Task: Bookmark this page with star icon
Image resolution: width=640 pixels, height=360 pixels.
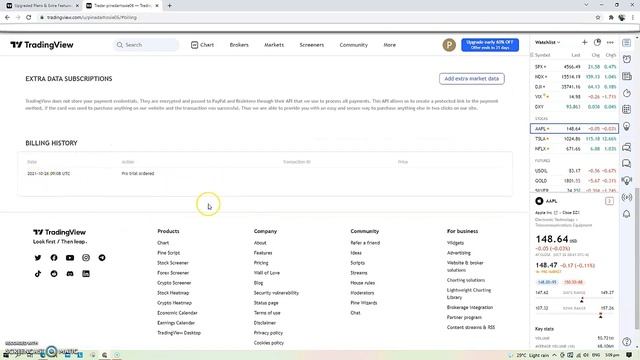Action: click(x=598, y=18)
